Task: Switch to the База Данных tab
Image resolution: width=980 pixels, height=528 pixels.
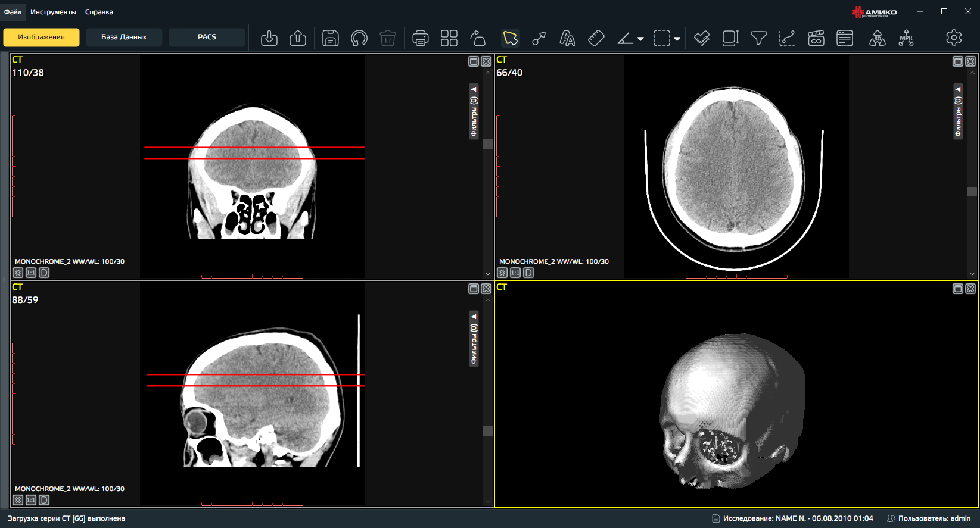Action: pos(124,37)
